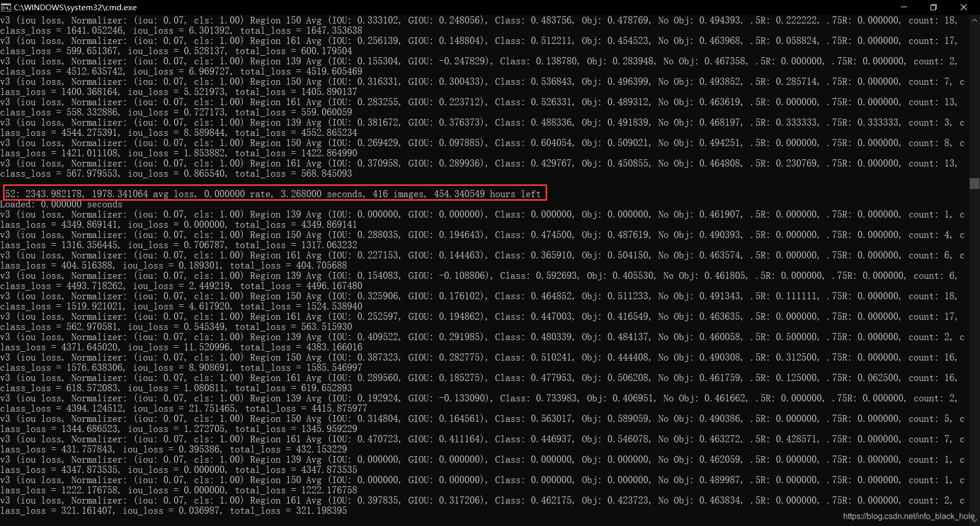
Task: Click '1978.341064 avg loss' in iteration 52 line
Action: 143,194
